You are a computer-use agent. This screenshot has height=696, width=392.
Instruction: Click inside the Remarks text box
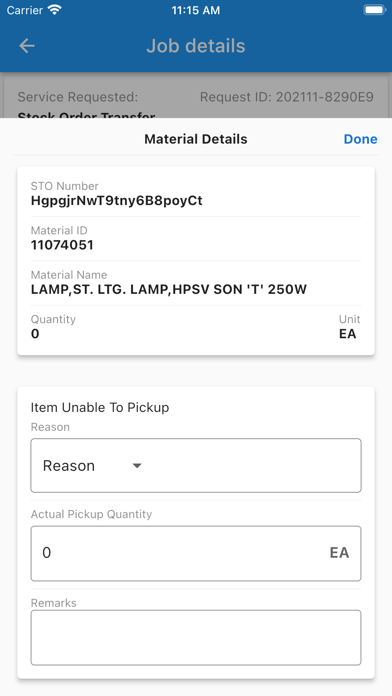(x=196, y=637)
